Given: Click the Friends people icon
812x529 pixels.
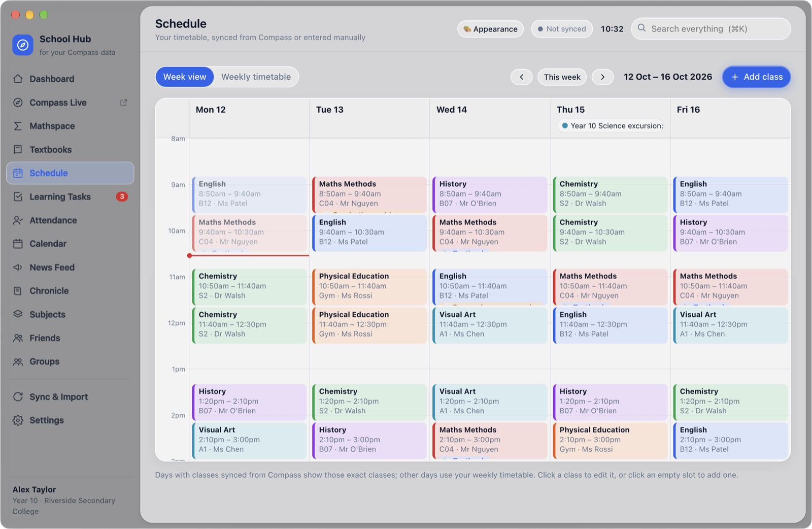Looking at the screenshot, I should coord(18,338).
